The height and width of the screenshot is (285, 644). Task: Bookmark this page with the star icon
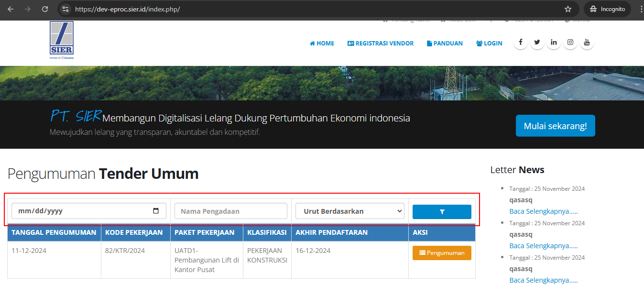pyautogui.click(x=568, y=9)
